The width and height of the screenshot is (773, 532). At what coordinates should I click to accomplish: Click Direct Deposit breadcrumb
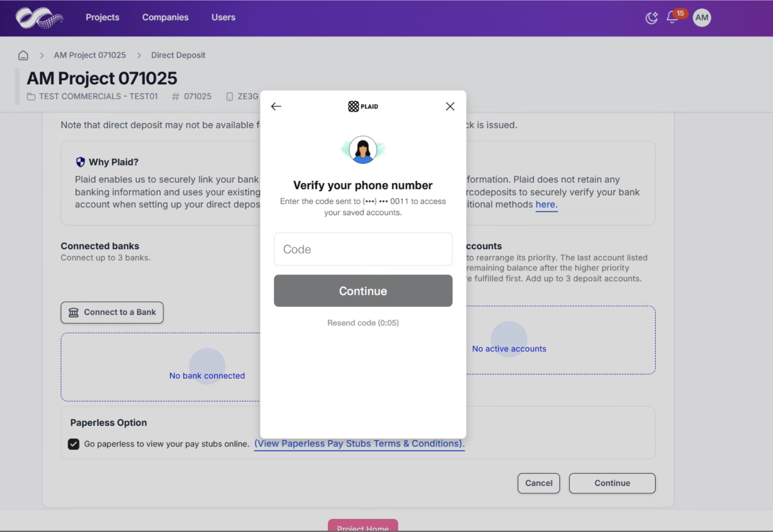(x=178, y=55)
